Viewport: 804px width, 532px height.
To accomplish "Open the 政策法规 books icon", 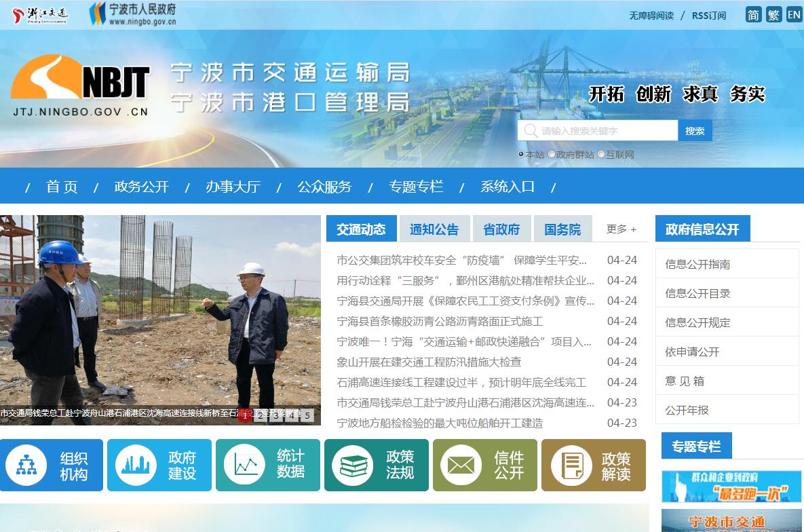I will coord(353,465).
